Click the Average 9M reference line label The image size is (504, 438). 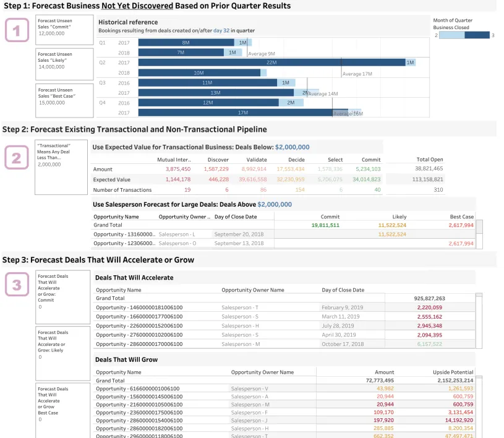click(262, 54)
